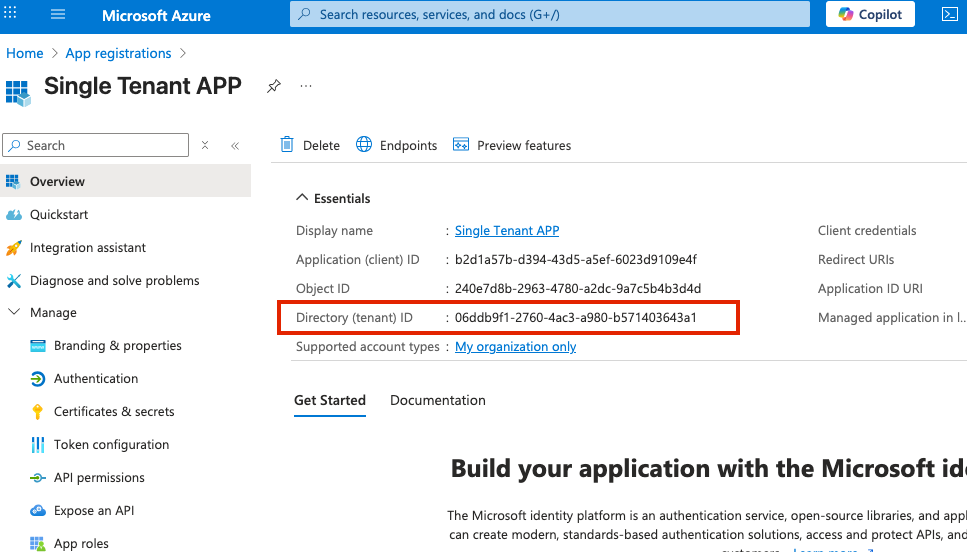Pin Single Tenant APP to dashboard
Viewport: 967px width, 552px height.
(x=274, y=86)
